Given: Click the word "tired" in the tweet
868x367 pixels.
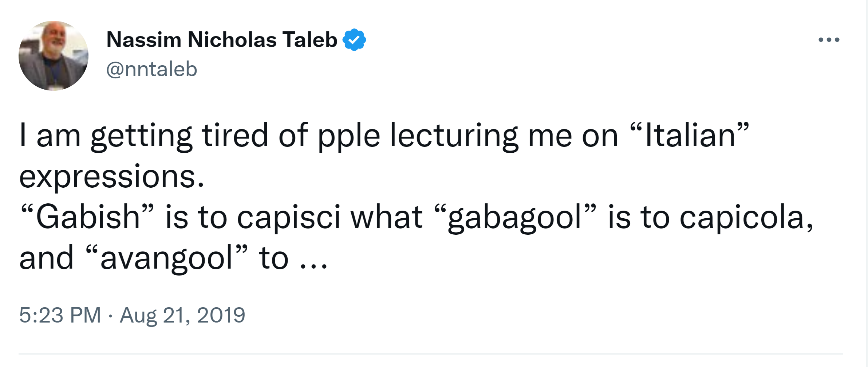Looking at the screenshot, I should [235, 136].
